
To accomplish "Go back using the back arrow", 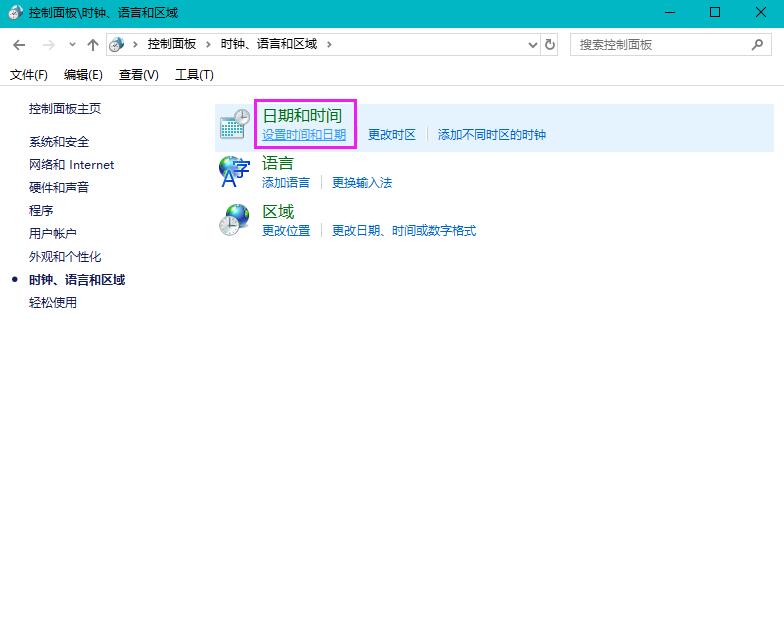I will 19,45.
